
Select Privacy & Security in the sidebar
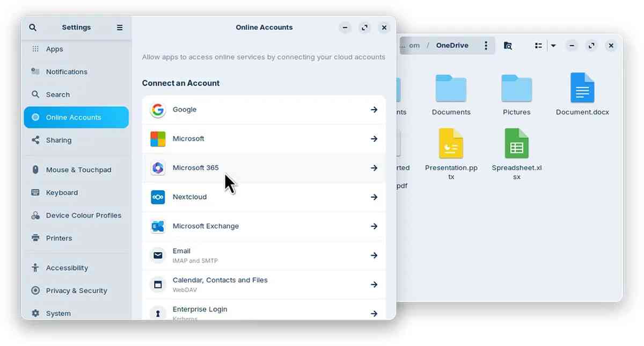(76, 291)
